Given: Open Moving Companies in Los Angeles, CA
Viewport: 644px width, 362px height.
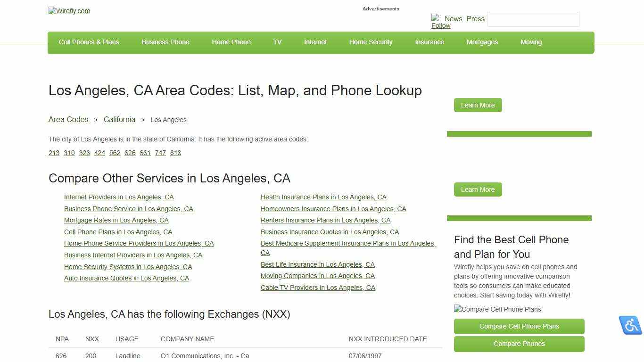Looking at the screenshot, I should [318, 276].
